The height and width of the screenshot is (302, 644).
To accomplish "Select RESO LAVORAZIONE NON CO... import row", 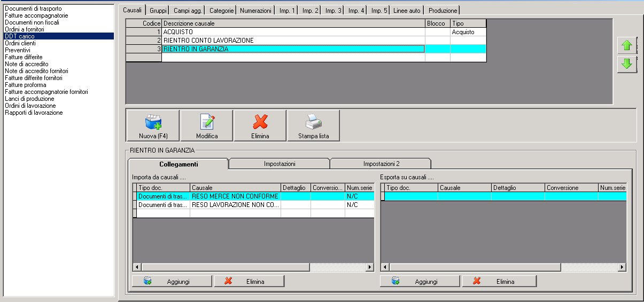I will pos(253,205).
